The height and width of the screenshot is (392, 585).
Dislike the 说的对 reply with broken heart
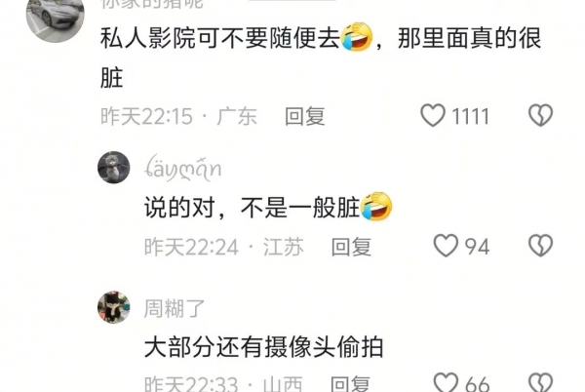point(540,246)
